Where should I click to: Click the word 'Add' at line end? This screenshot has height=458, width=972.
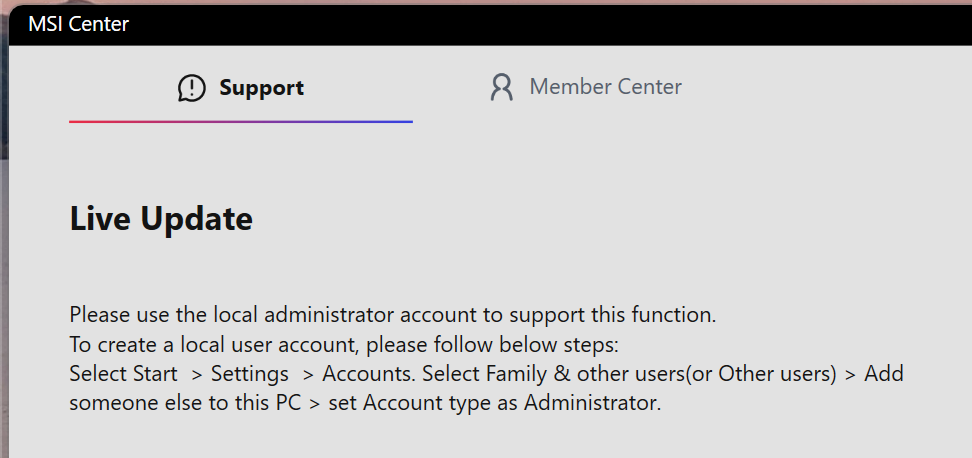[x=885, y=374]
